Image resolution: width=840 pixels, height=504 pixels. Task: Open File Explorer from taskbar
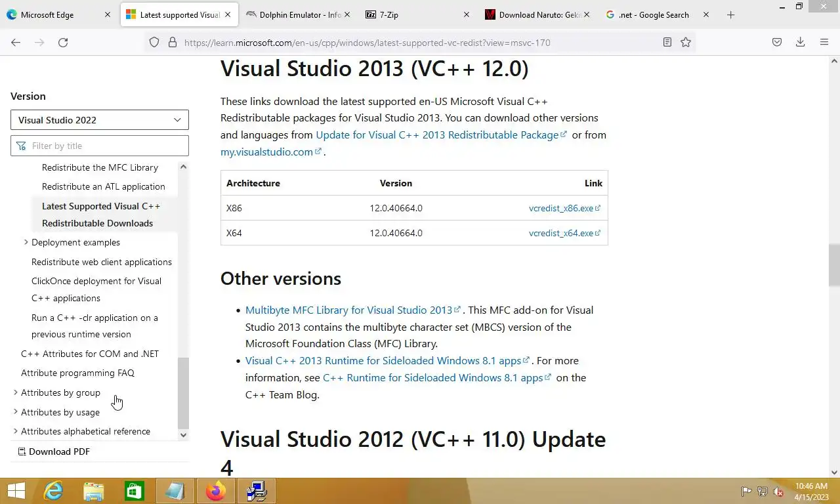pyautogui.click(x=94, y=491)
